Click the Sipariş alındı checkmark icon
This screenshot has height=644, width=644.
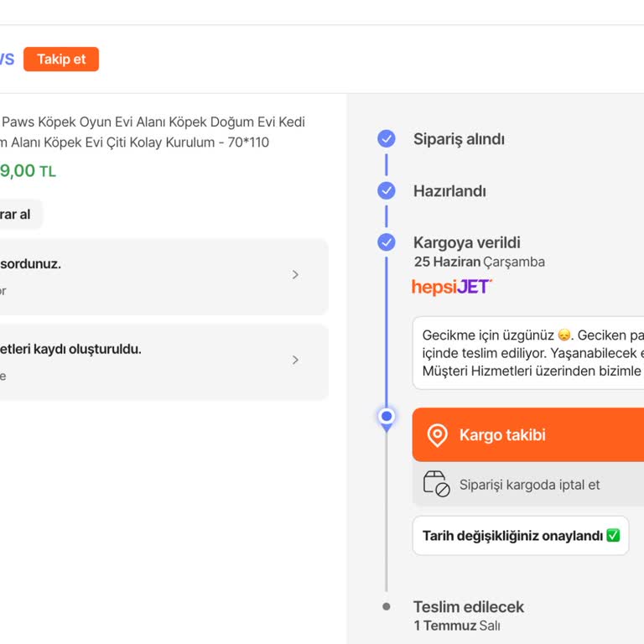coord(387,139)
